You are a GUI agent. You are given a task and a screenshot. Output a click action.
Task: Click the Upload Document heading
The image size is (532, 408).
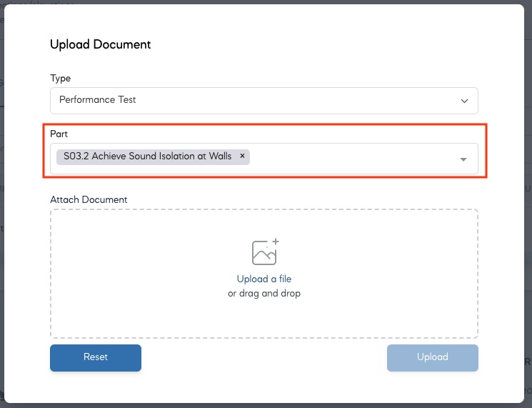point(101,44)
